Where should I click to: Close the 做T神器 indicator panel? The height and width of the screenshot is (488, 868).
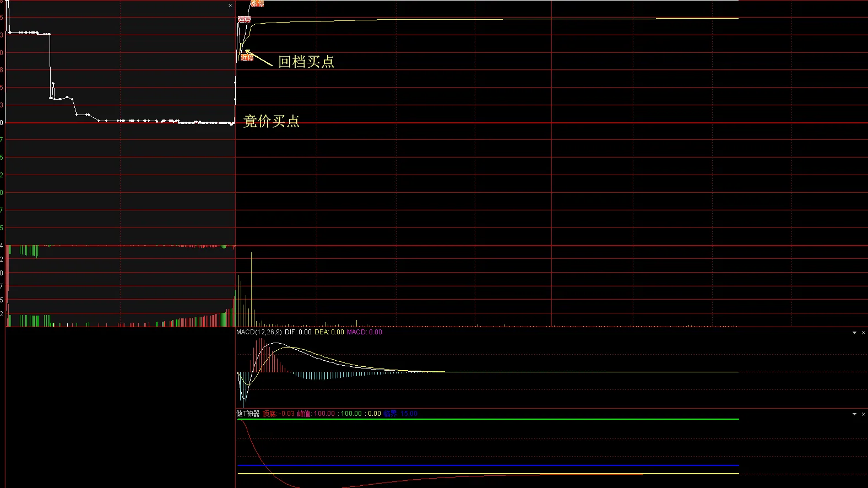[x=864, y=414]
